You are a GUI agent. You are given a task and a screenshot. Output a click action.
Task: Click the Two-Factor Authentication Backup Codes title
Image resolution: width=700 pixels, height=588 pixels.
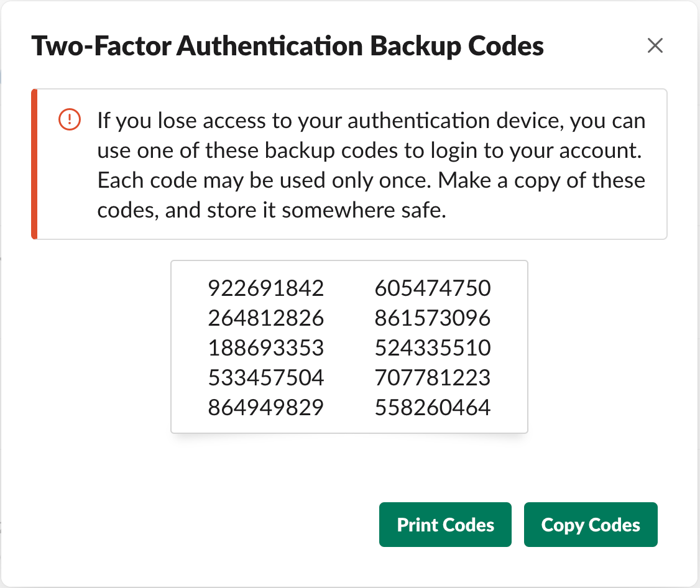[x=287, y=47]
